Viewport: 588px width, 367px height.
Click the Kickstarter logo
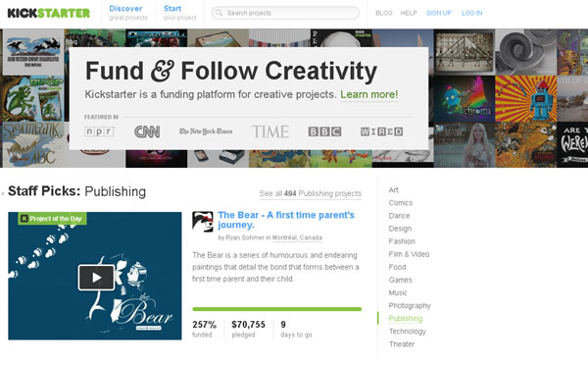click(49, 13)
